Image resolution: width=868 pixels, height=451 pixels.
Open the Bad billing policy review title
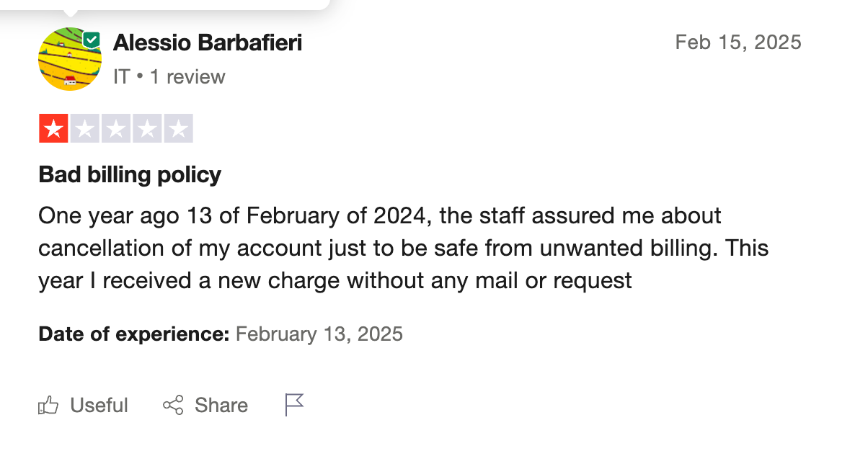coord(130,174)
